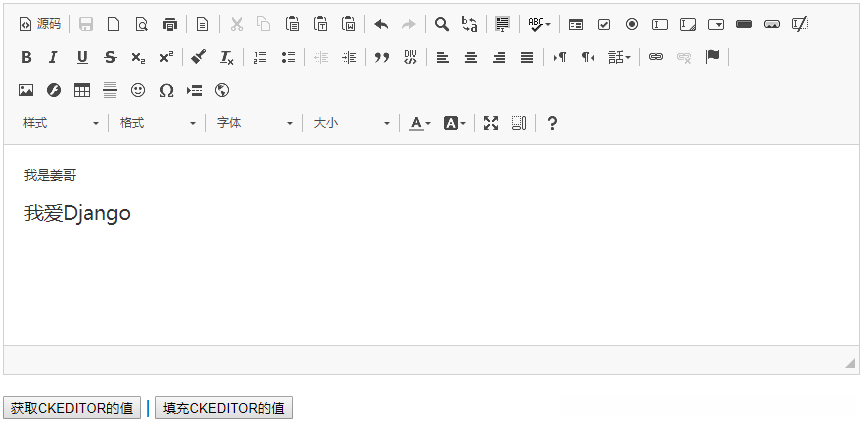Insert an iframe globe icon
Viewport: 865px width, 427px height.
pyautogui.click(x=222, y=90)
